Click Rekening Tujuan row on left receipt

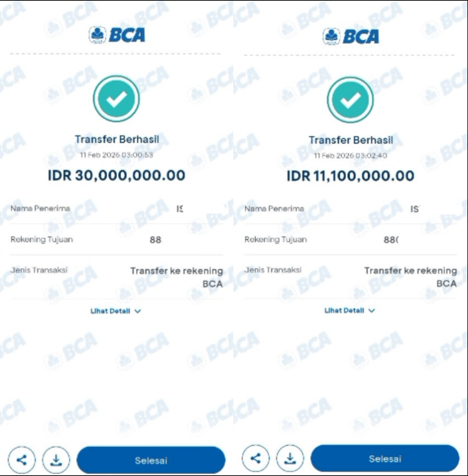pyautogui.click(x=117, y=240)
